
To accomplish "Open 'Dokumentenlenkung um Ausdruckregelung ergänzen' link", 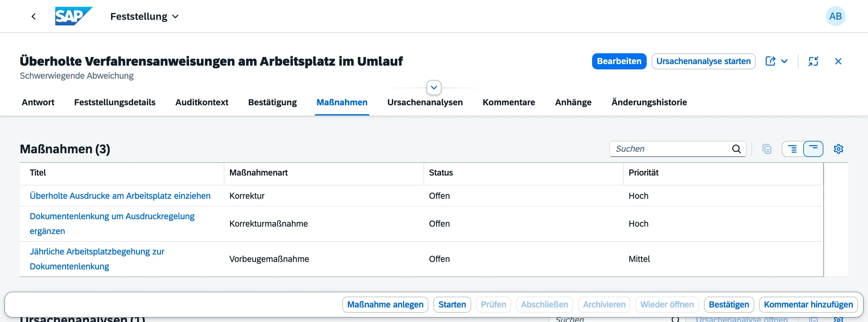I will (112, 224).
